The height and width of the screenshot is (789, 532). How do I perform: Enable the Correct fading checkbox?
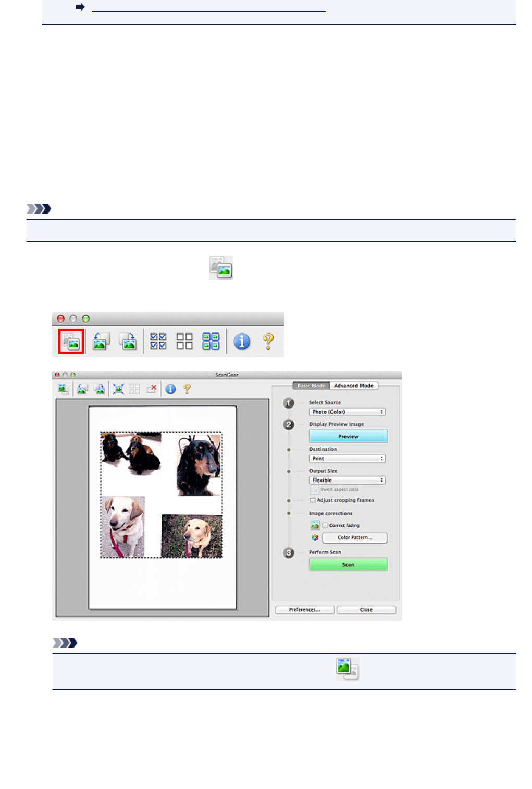coord(325,526)
